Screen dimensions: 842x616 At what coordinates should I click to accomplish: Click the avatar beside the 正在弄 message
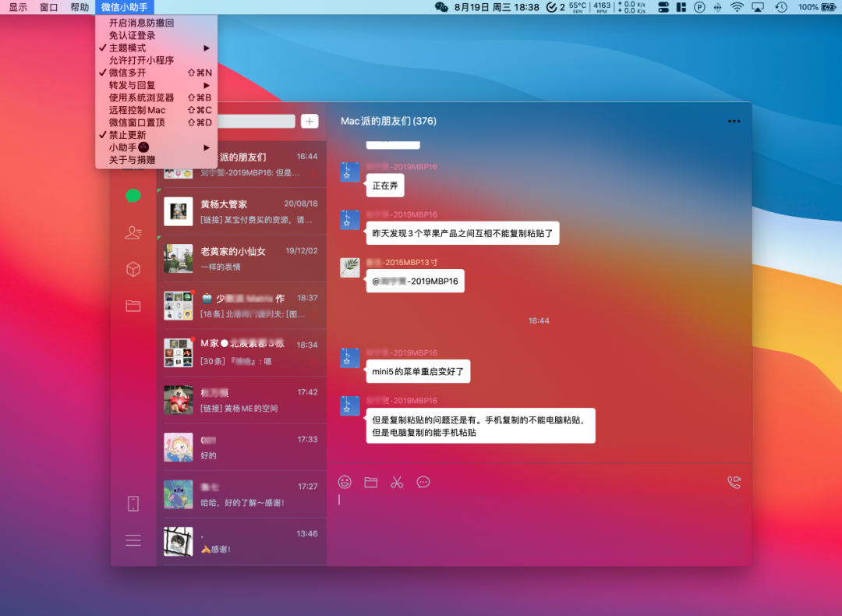click(350, 172)
